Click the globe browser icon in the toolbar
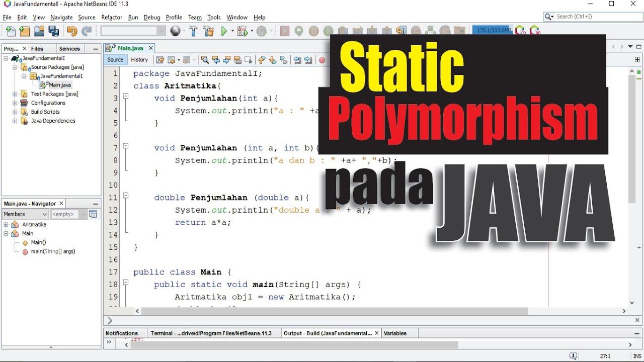Screen dimensions: 644x362 (x=175, y=31)
